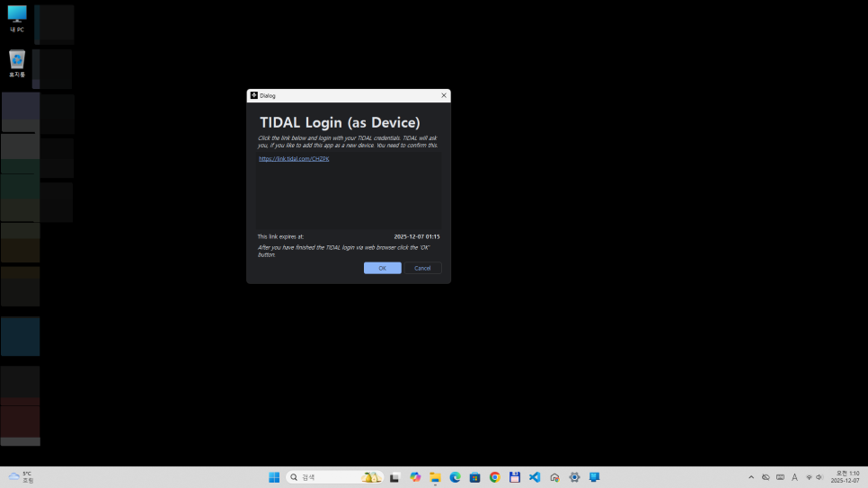Open Settings gear icon in taskbar

pos(574,477)
